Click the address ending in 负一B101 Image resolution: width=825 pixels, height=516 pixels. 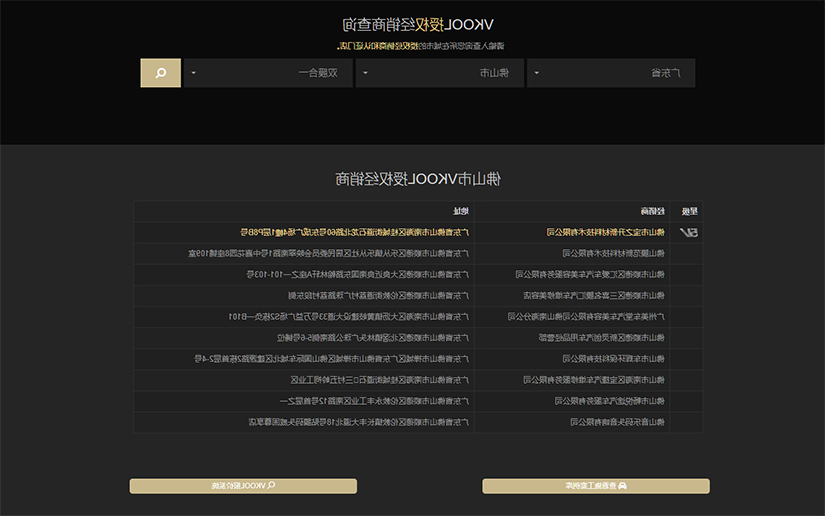(x=348, y=317)
